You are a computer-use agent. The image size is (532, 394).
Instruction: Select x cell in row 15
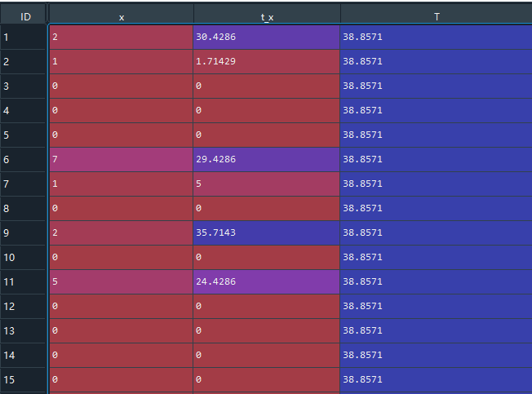click(121, 379)
